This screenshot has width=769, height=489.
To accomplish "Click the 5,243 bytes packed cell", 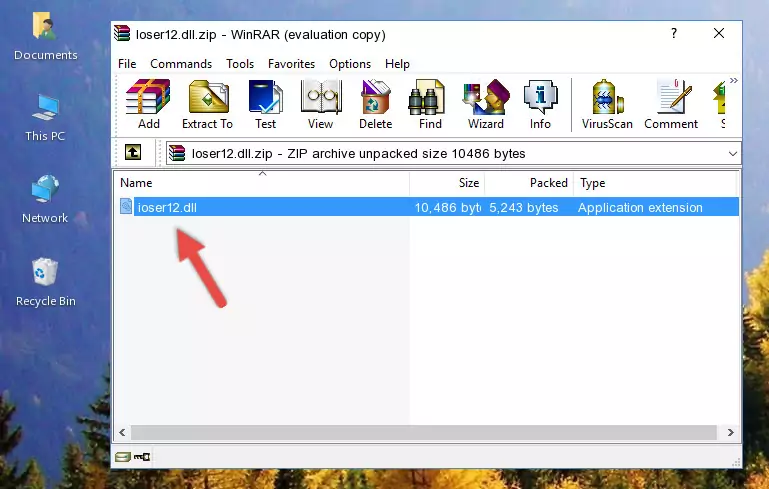I will coord(523,207).
